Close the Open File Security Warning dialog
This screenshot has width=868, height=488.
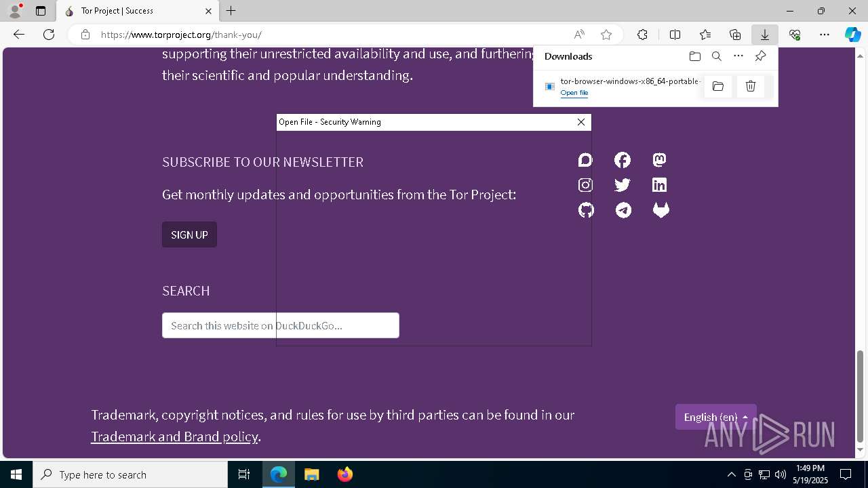point(581,122)
